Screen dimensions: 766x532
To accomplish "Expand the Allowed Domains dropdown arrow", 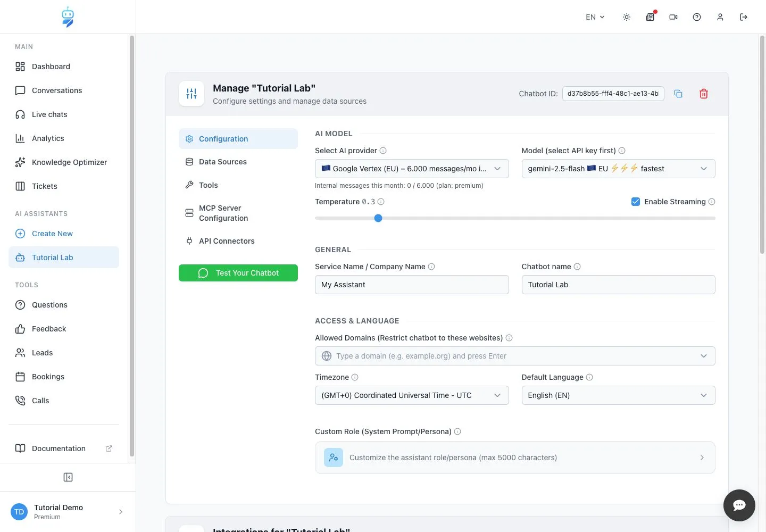I will 704,356.
